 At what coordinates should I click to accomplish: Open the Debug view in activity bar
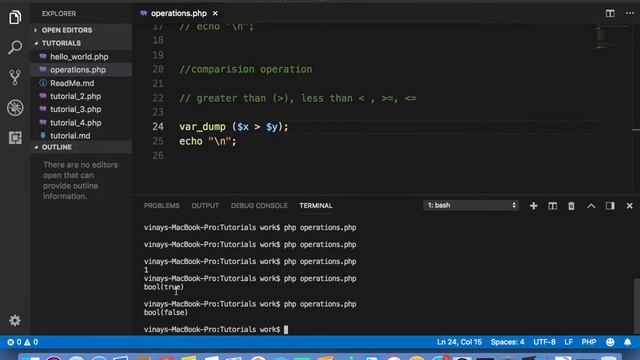click(15, 108)
